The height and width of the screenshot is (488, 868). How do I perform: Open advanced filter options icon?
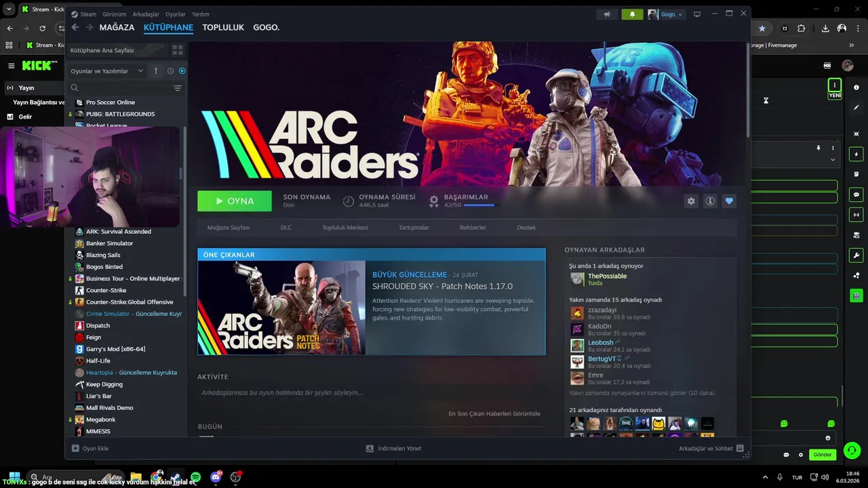(x=178, y=88)
